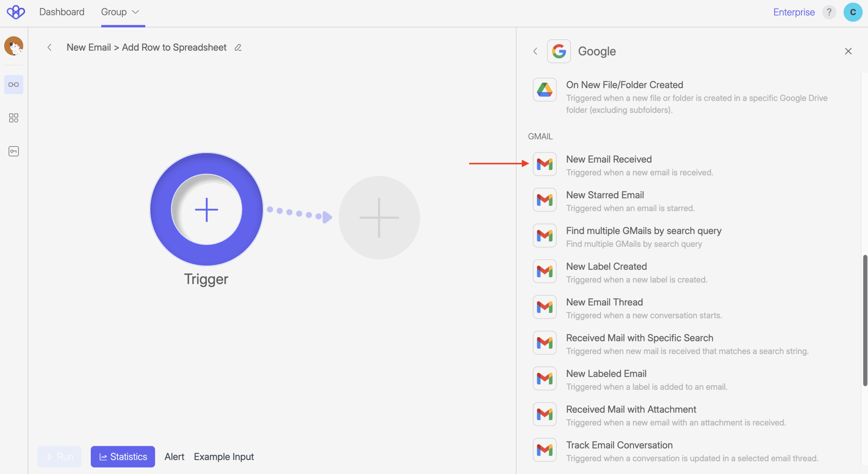Viewport: 868px width, 474px height.
Task: Click the trigger list scrollbar
Action: pos(865,320)
